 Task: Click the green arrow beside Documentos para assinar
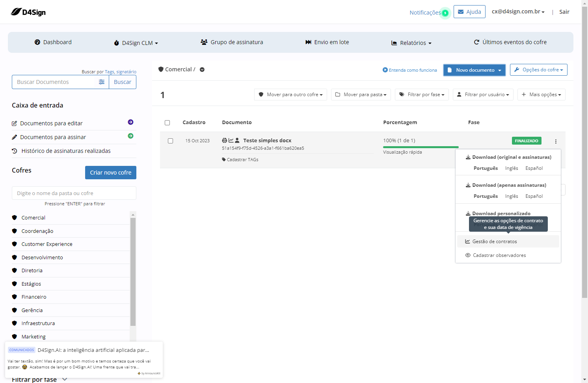tap(130, 136)
